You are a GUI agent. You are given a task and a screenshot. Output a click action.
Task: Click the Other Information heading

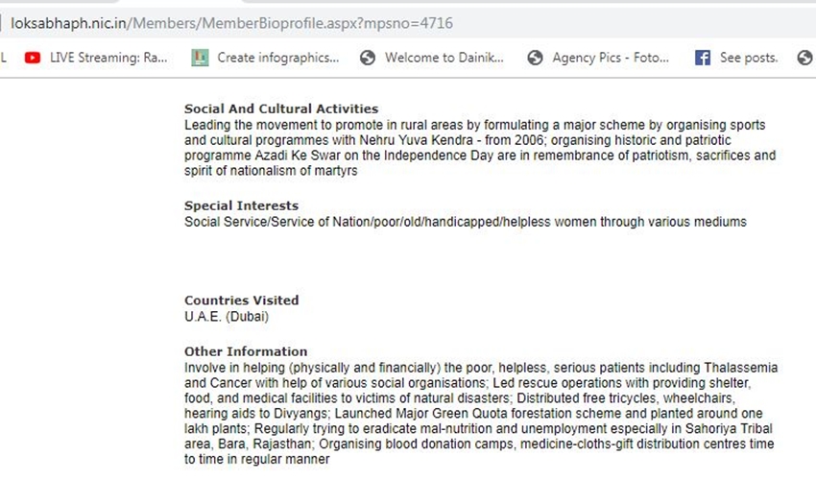coord(246,351)
